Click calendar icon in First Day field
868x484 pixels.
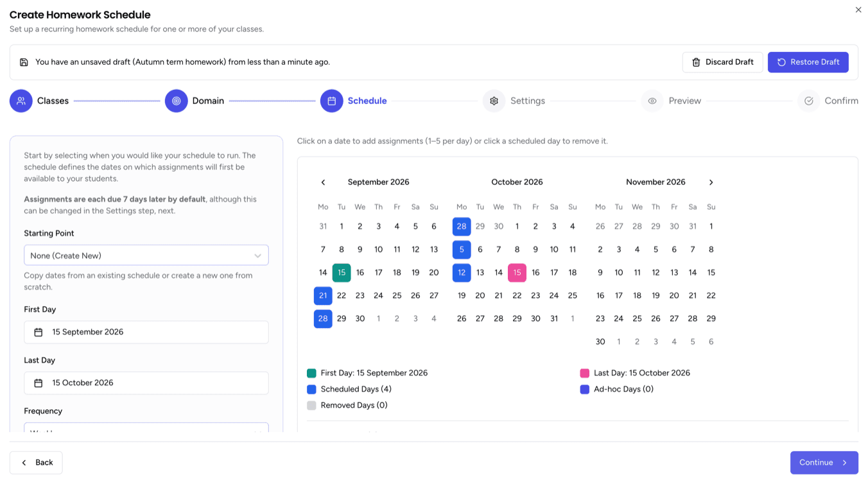pyautogui.click(x=39, y=332)
